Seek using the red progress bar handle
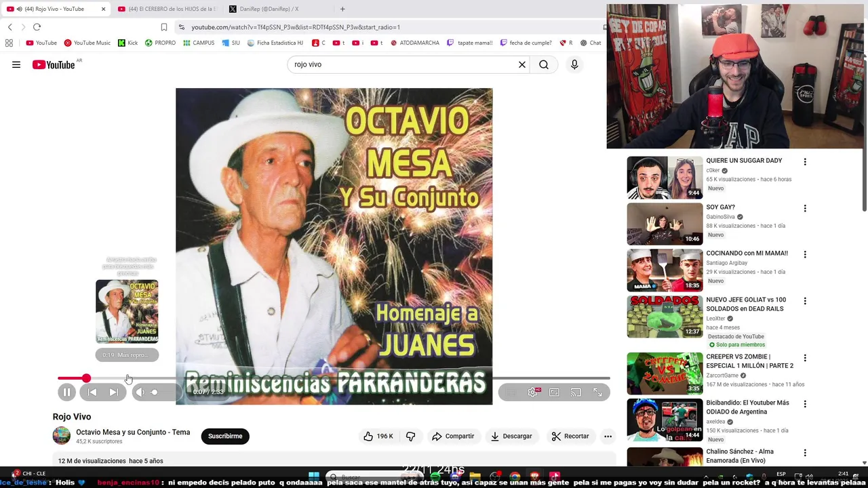The image size is (868, 488). [x=86, y=378]
